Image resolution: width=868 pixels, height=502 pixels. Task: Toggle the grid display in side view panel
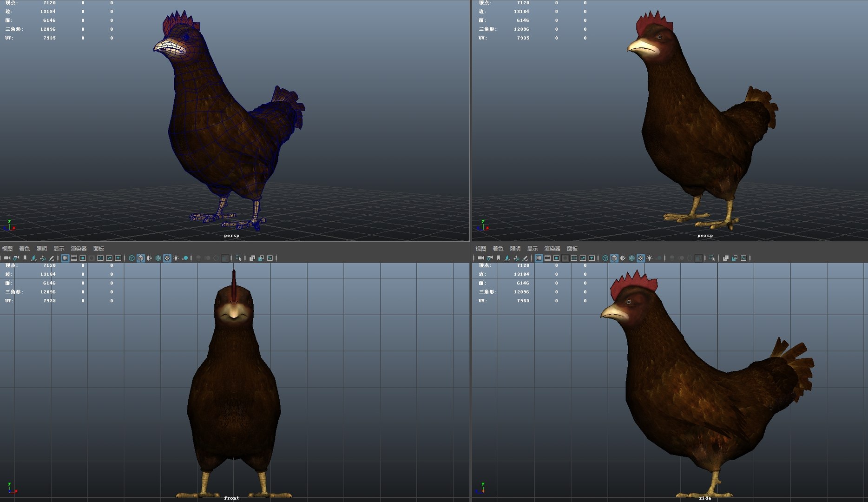coord(539,258)
